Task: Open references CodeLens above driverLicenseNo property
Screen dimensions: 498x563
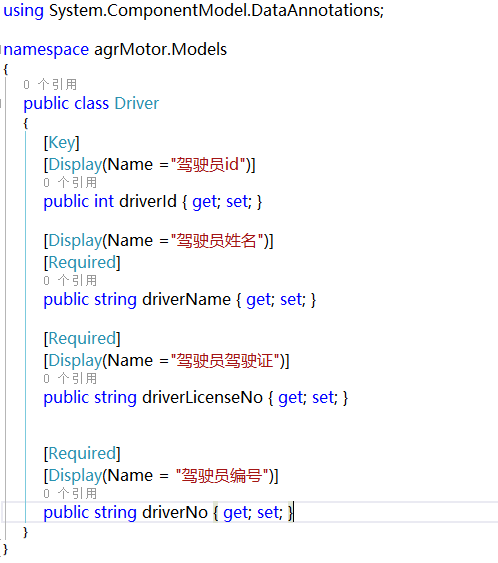Action: coord(70,378)
